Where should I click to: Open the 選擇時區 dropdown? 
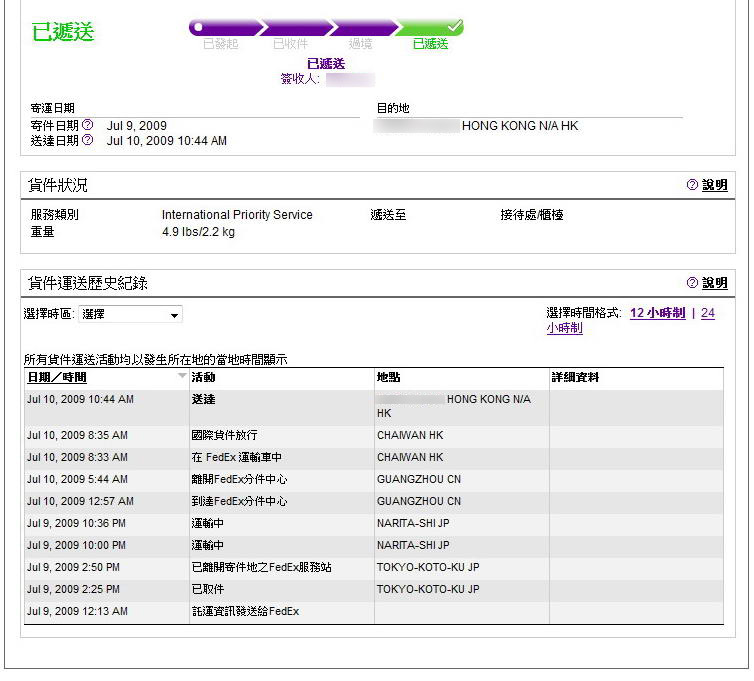(x=130, y=315)
